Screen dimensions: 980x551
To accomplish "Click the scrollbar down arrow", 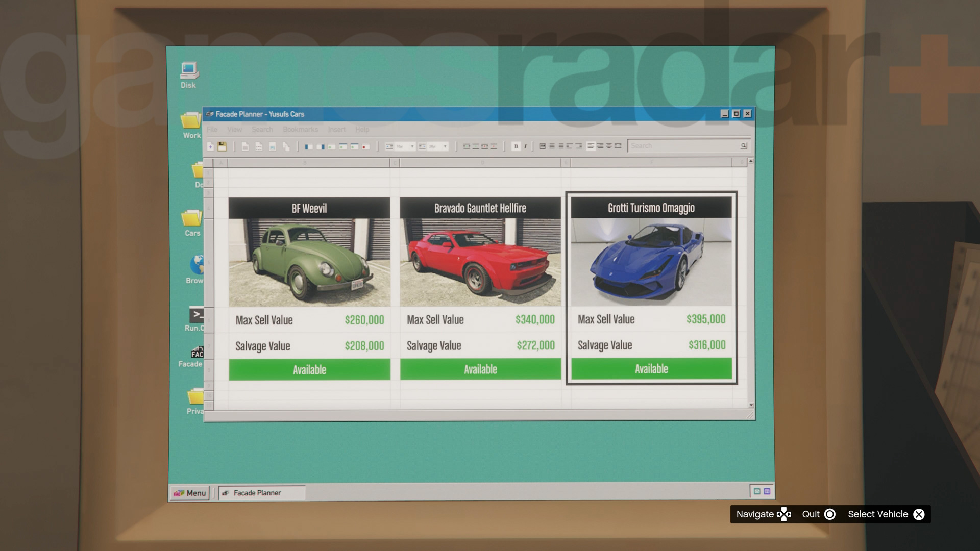I will [751, 405].
